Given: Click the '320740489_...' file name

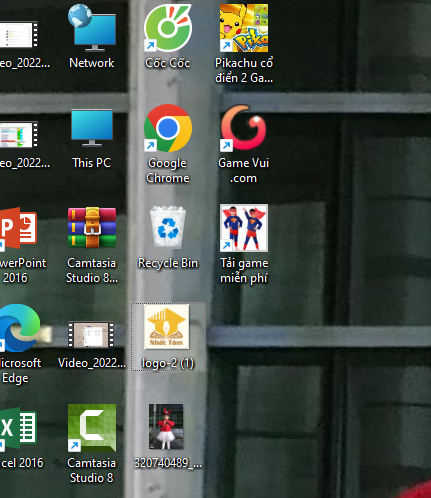Looking at the screenshot, I should (x=168, y=463).
